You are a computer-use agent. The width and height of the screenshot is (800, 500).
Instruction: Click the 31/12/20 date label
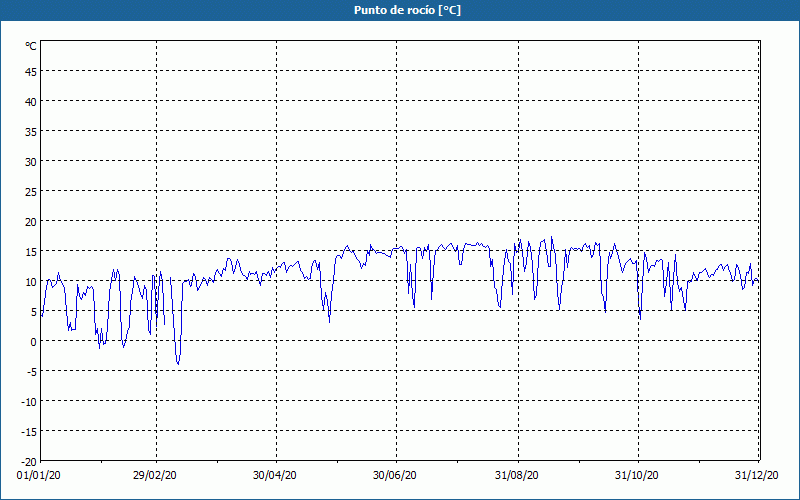point(757,475)
